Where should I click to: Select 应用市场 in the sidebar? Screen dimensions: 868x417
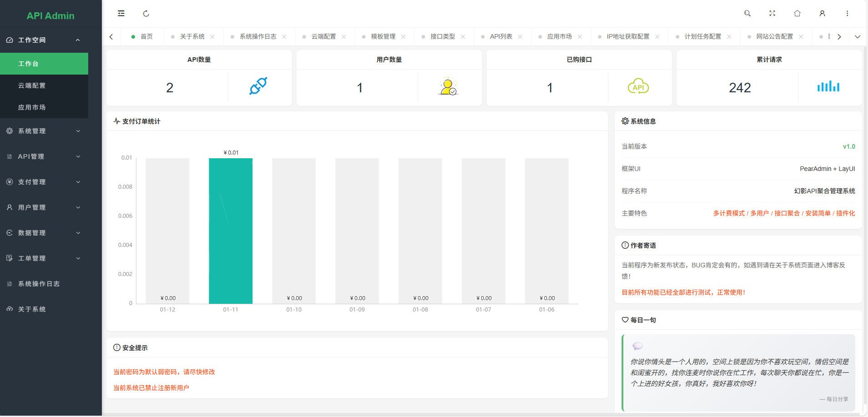(x=32, y=107)
